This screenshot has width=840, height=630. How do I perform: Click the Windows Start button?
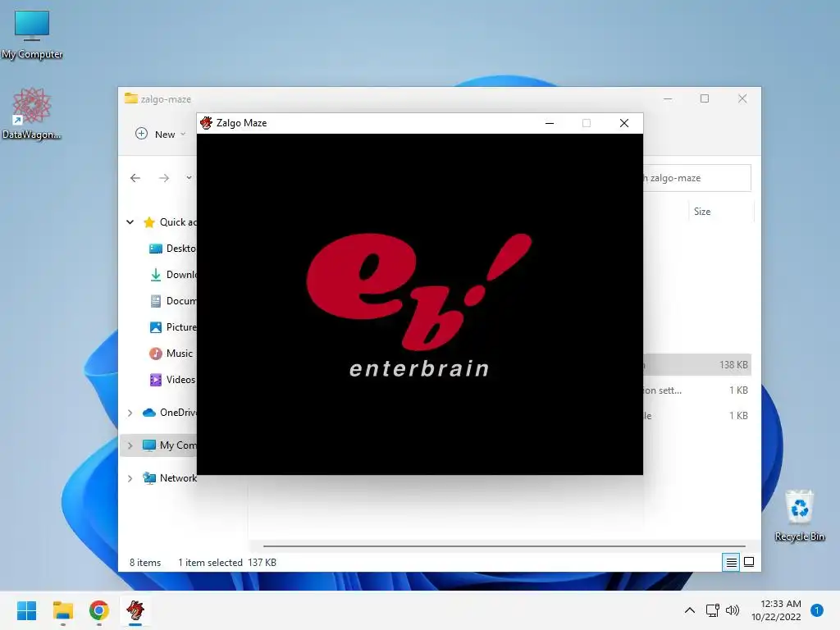tap(26, 610)
